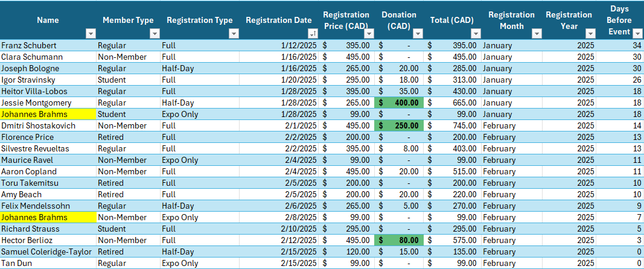This screenshot has width=644, height=269.
Task: Select the 2/1/2025 registration date cell
Action: pyautogui.click(x=279, y=125)
